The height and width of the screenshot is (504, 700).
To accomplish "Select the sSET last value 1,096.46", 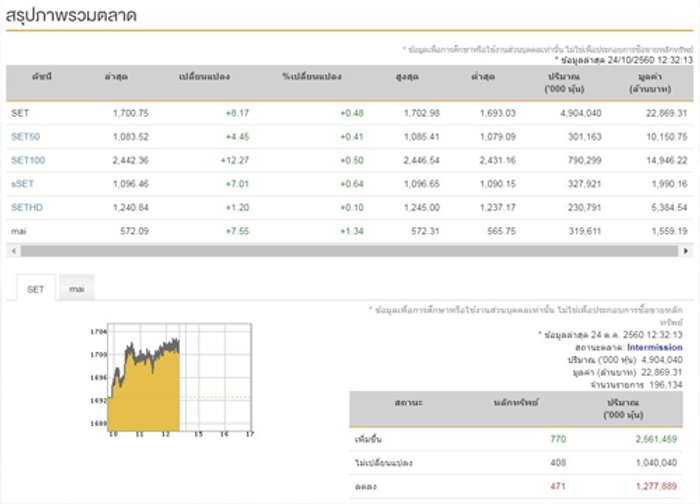I will pos(131,184).
